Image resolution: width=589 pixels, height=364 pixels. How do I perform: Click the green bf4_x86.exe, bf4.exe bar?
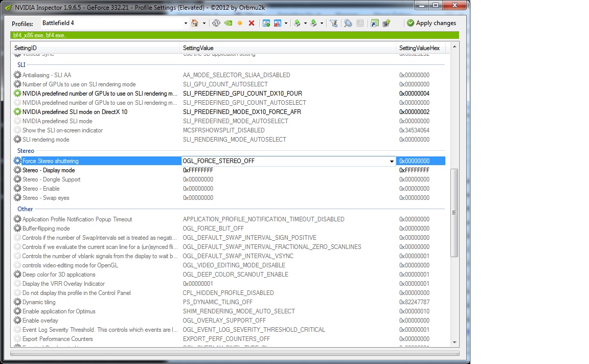235,35
